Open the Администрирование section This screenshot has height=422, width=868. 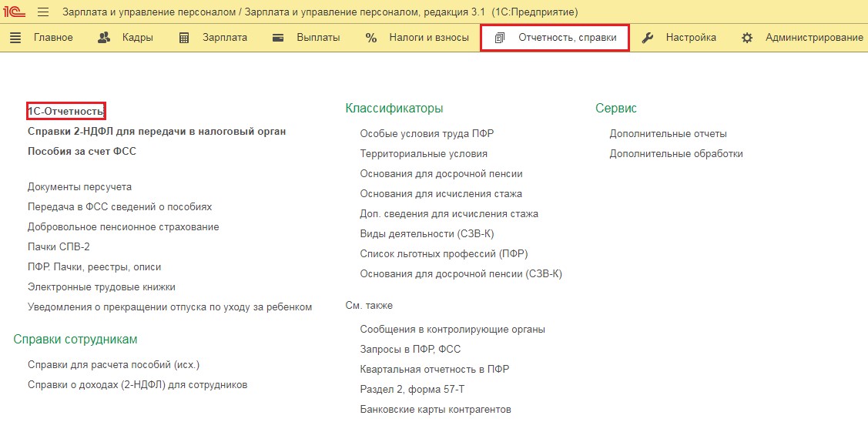[x=814, y=38]
